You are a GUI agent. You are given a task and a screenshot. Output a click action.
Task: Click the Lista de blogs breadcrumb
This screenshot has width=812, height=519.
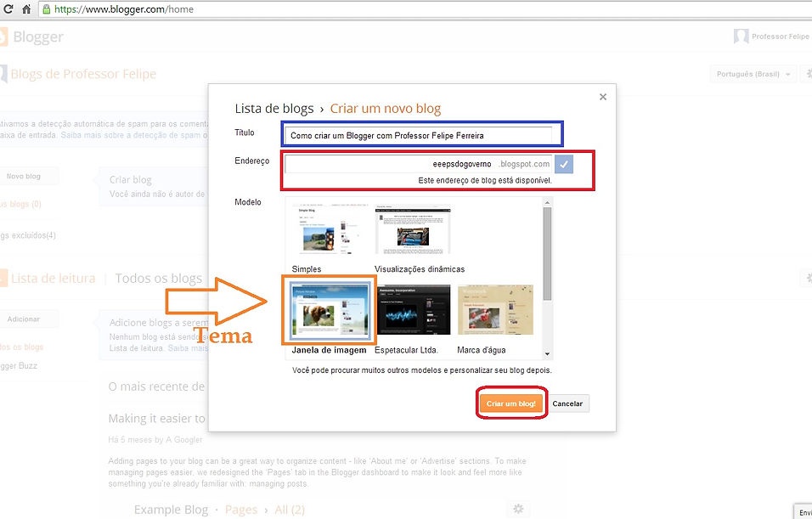[x=274, y=109]
